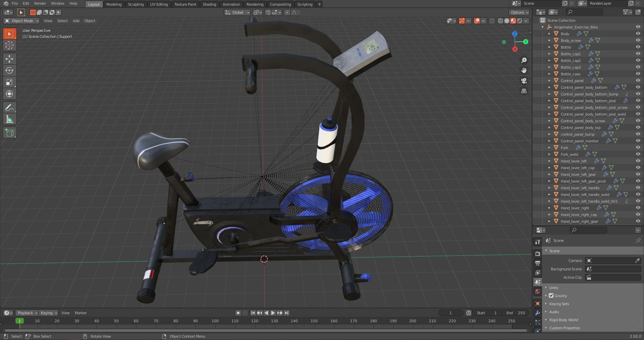
Task: Click the viewport zoom magnifier icon
Action: 524,60
